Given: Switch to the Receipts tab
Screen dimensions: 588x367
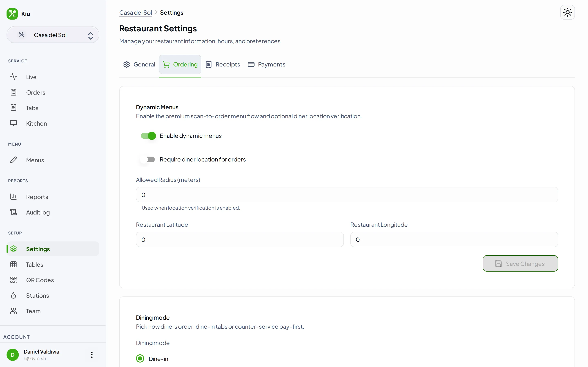Looking at the screenshot, I should coord(223,64).
